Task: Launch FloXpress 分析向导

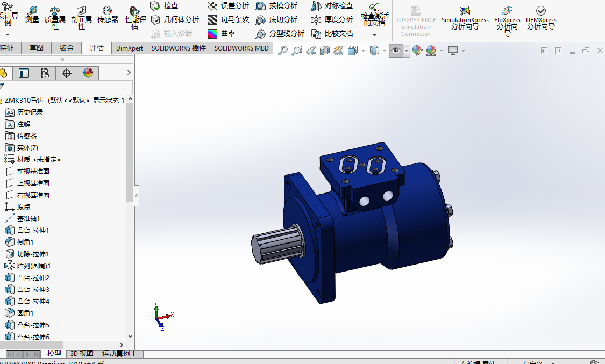Action: pos(507,21)
